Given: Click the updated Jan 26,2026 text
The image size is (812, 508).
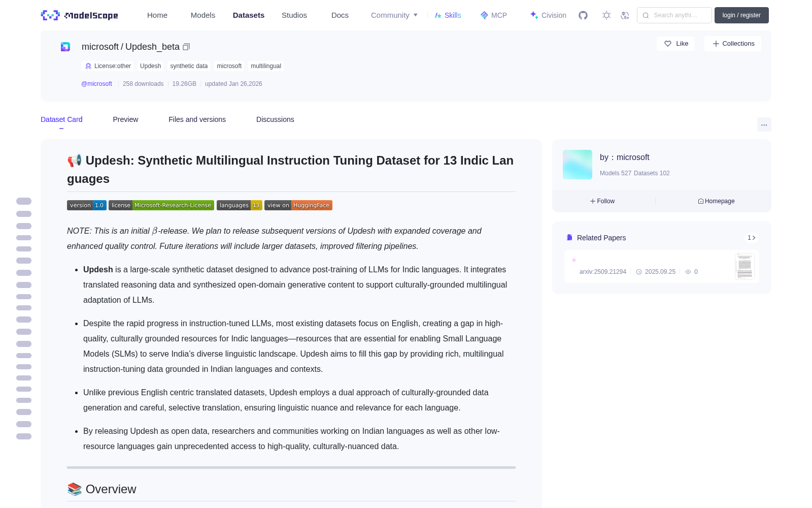Looking at the screenshot, I should click(x=233, y=84).
